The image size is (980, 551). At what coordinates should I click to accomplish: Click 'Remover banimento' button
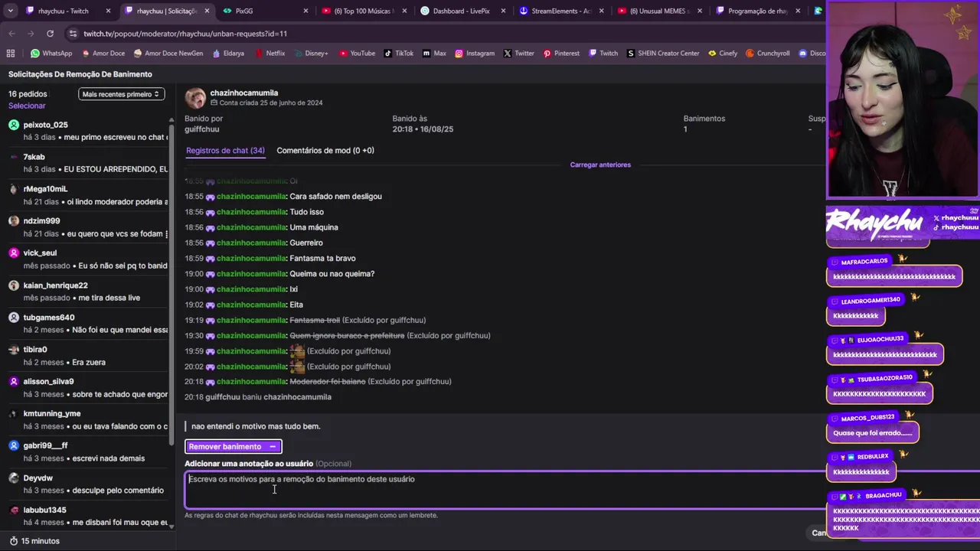click(x=233, y=447)
